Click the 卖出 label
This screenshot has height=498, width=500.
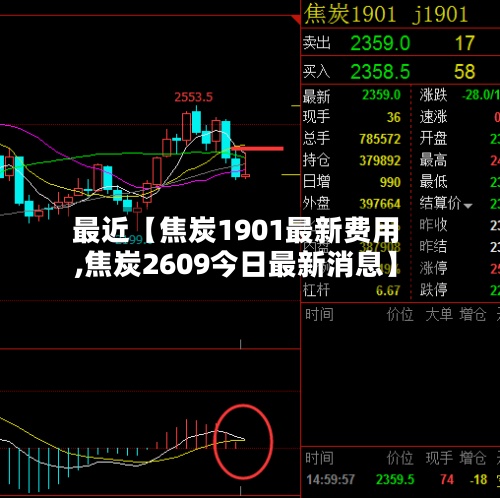(x=317, y=43)
